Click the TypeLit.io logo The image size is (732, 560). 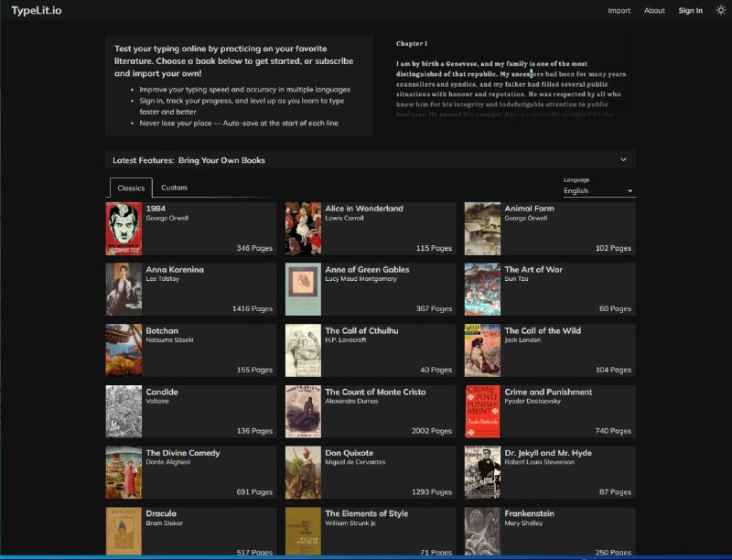coord(36,10)
